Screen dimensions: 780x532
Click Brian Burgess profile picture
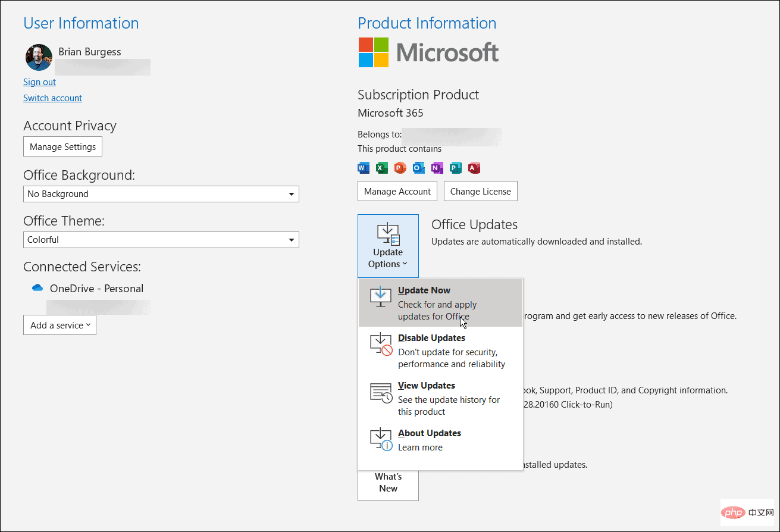click(38, 57)
